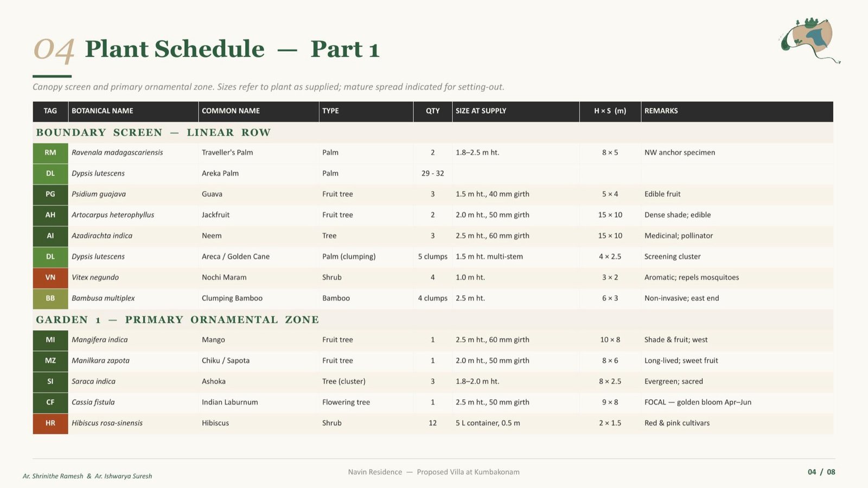
Task: Click the Jackfruit common name
Action: coord(215,215)
